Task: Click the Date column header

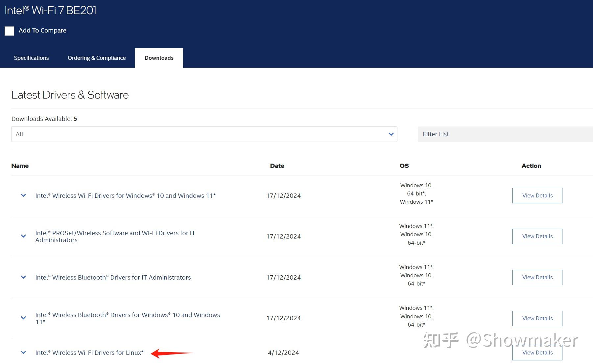Action: coord(277,166)
